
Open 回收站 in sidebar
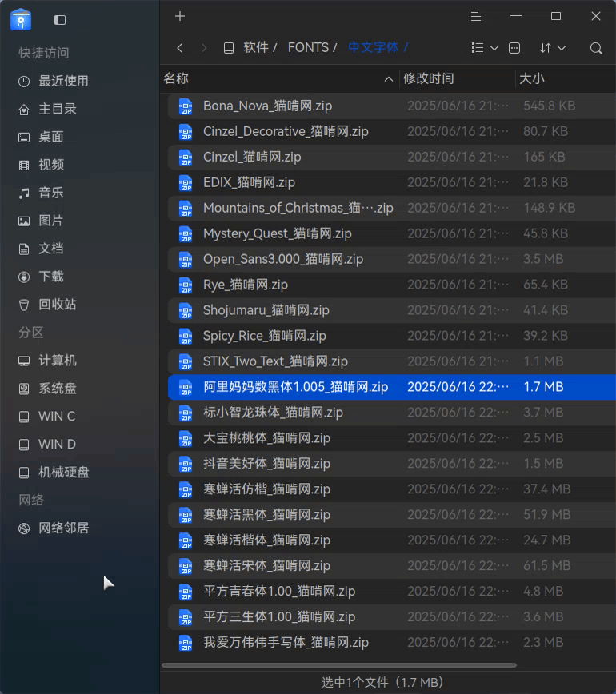[58, 305]
